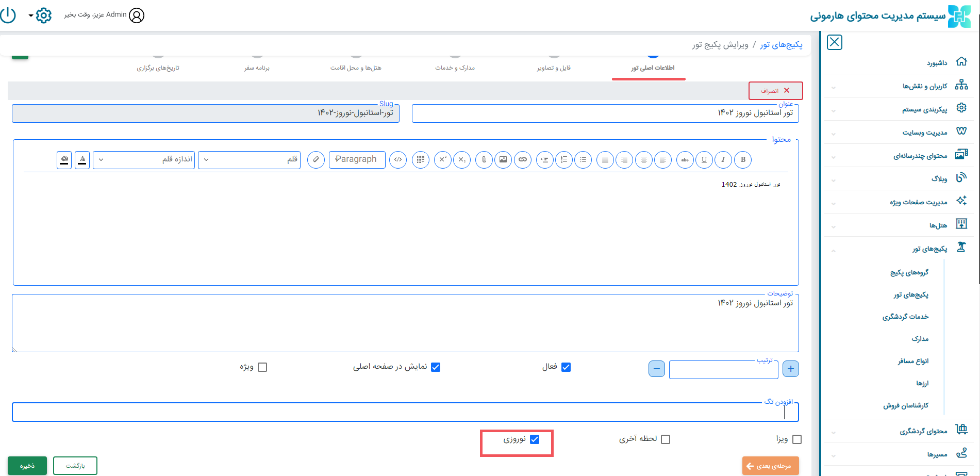Toggle bold formatting in the content editor

(743, 160)
